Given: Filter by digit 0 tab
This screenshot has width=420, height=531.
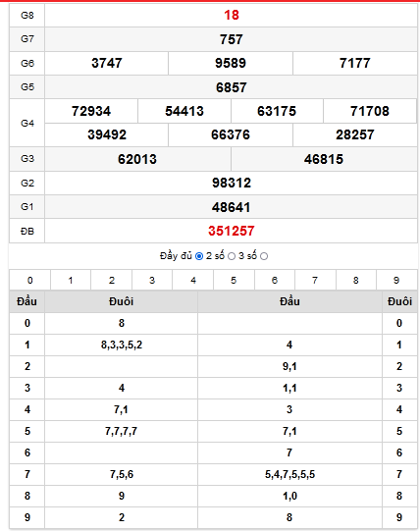Looking at the screenshot, I should point(29,280).
